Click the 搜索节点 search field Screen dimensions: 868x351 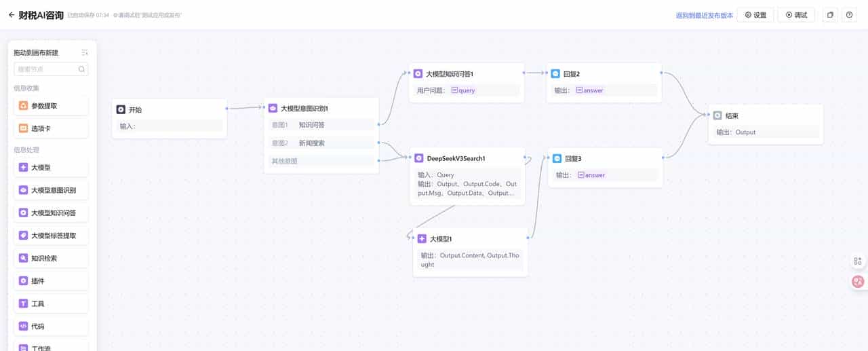46,69
